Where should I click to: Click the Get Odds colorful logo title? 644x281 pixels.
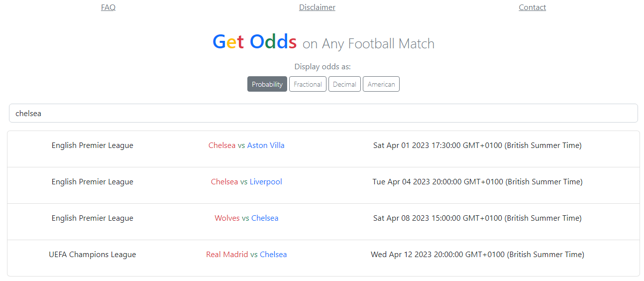point(254,42)
